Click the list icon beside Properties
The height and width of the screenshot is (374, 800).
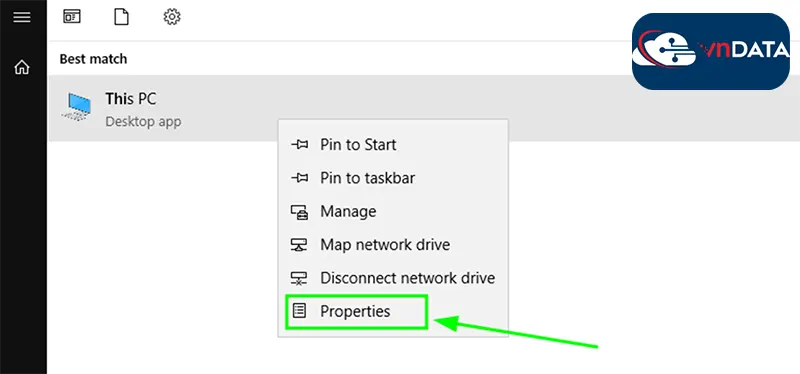299,311
